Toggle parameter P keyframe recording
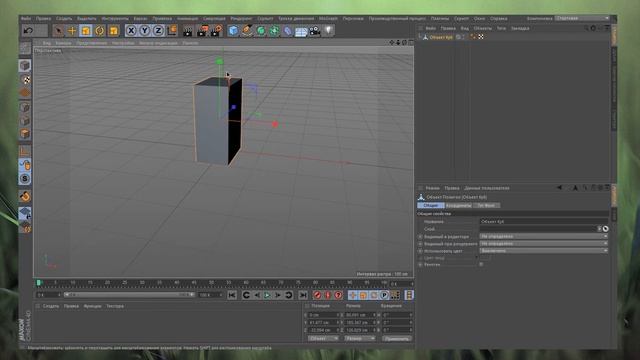The width and height of the screenshot is (640, 360). click(384, 295)
